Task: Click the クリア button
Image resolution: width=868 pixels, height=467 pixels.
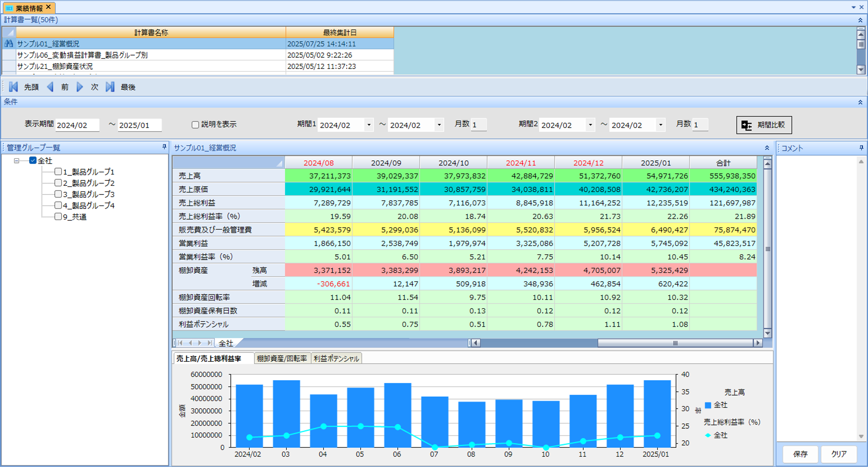Action: 839,454
